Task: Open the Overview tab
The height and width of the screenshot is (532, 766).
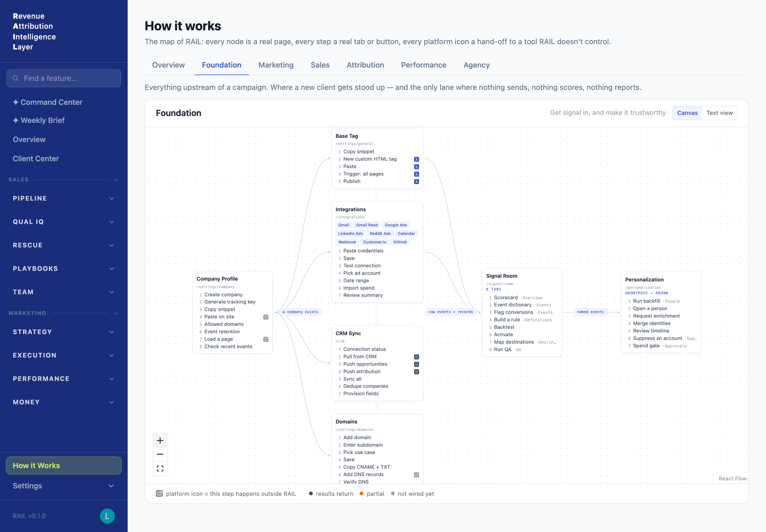Action: tap(168, 65)
